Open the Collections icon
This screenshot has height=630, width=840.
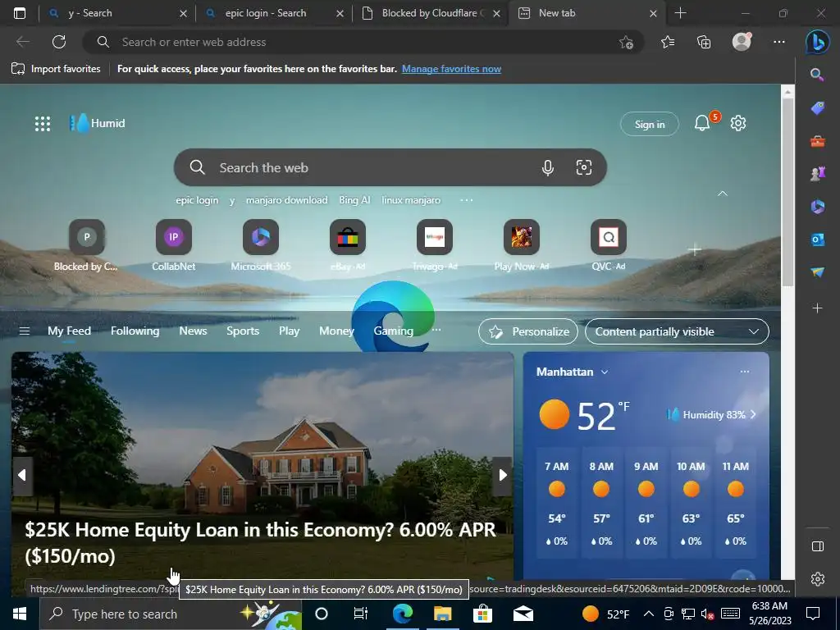(703, 42)
